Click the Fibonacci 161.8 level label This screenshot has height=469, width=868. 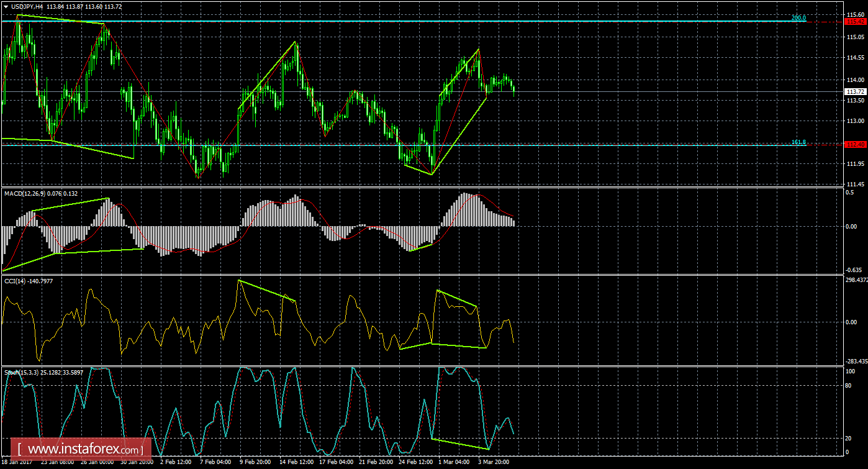point(798,142)
